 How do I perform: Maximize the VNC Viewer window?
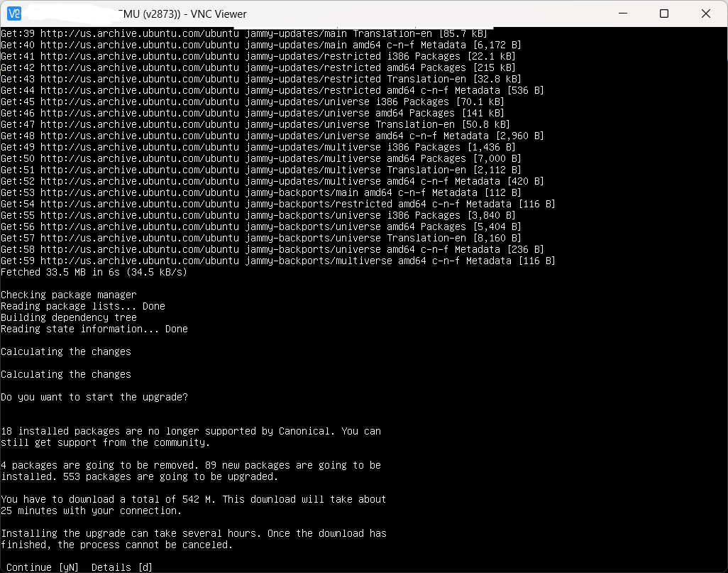664,13
